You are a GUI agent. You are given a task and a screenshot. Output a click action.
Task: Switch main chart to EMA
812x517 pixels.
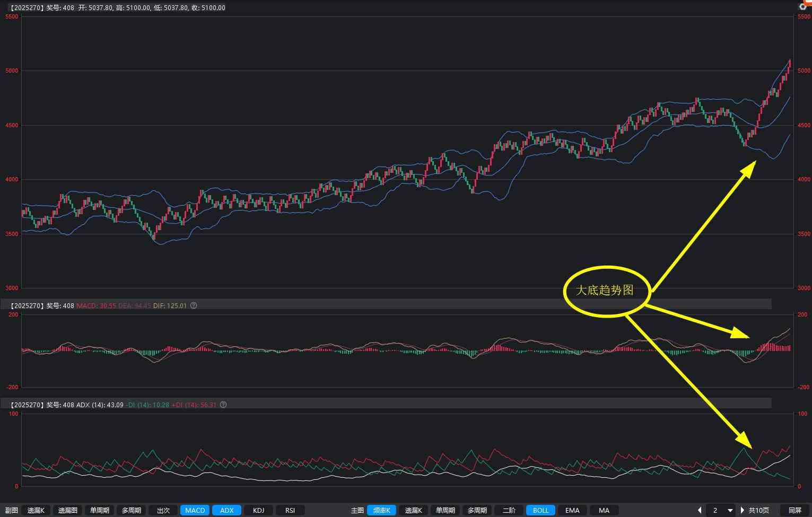click(x=572, y=510)
